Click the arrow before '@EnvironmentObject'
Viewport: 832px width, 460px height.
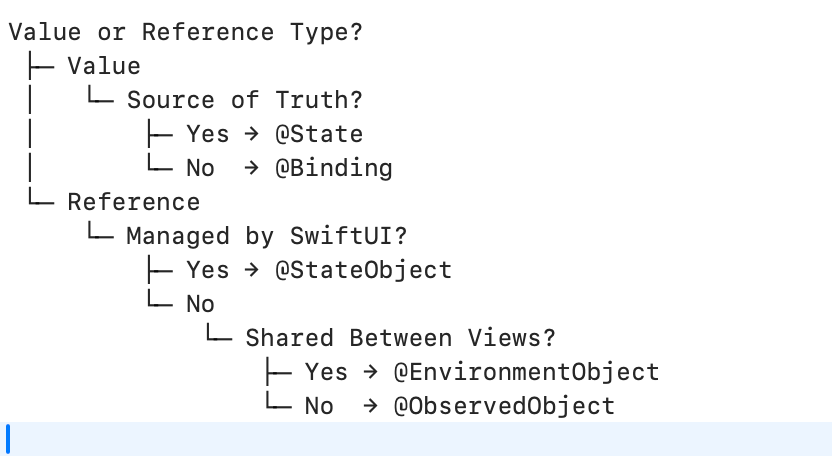370,371
